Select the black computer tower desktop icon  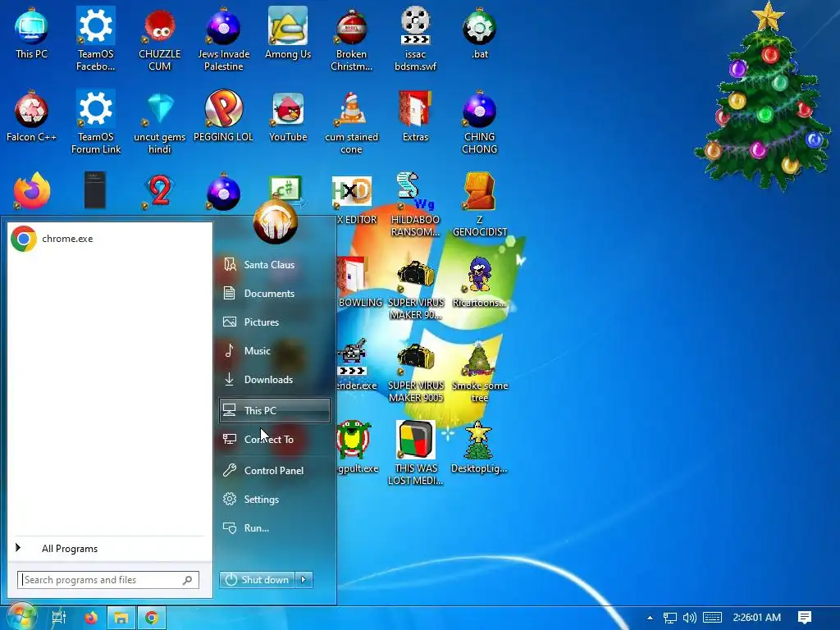click(x=95, y=190)
